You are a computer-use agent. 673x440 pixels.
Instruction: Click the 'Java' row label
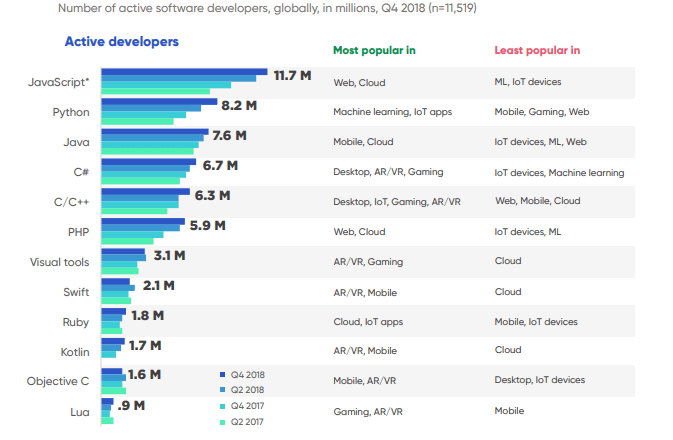pyautogui.click(x=76, y=142)
